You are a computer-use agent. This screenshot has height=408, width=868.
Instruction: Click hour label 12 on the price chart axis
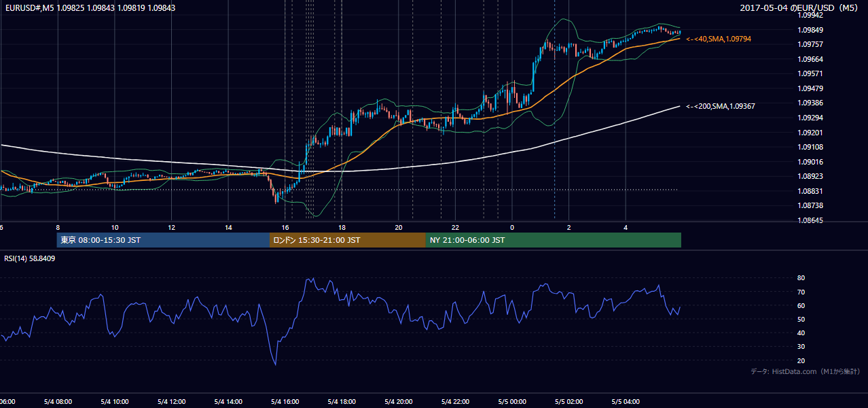(172, 227)
